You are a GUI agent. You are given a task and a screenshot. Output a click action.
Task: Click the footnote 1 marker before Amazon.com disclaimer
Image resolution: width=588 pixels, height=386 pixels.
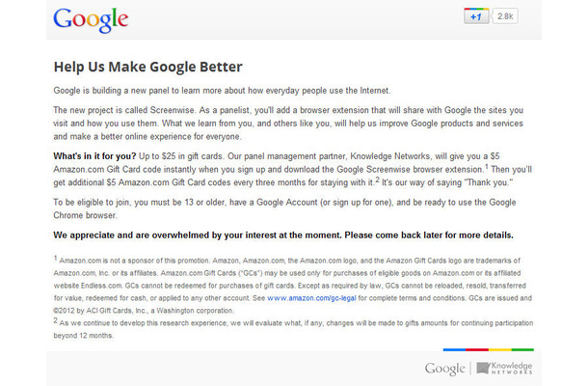(56, 258)
